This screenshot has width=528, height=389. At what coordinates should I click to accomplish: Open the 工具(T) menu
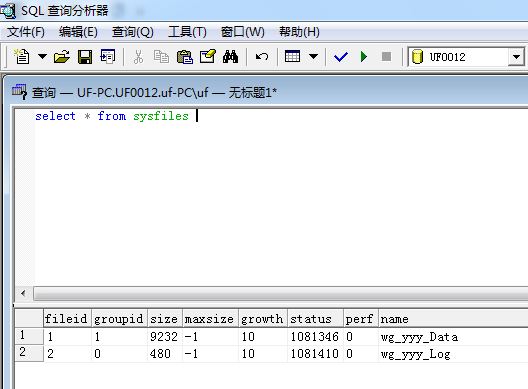click(187, 32)
